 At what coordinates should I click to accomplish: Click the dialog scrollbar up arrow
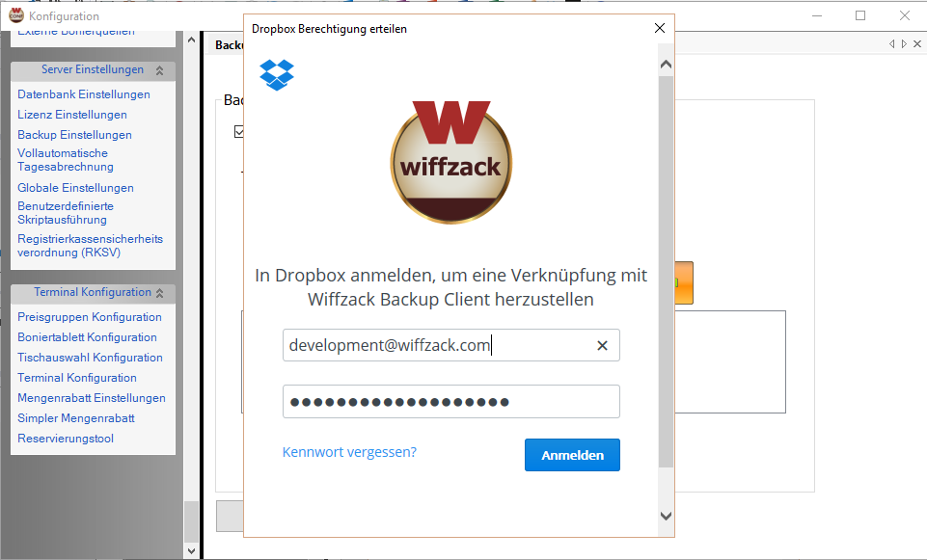click(666, 65)
